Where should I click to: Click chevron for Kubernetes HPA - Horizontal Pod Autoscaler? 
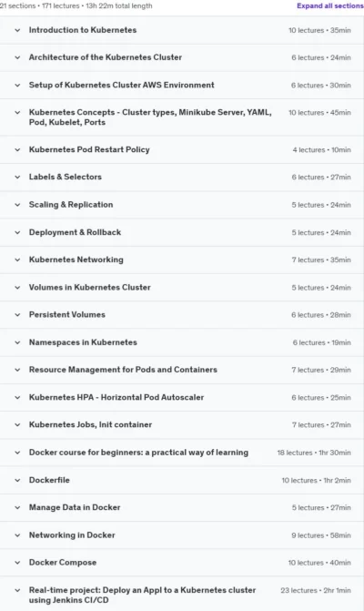[17, 397]
